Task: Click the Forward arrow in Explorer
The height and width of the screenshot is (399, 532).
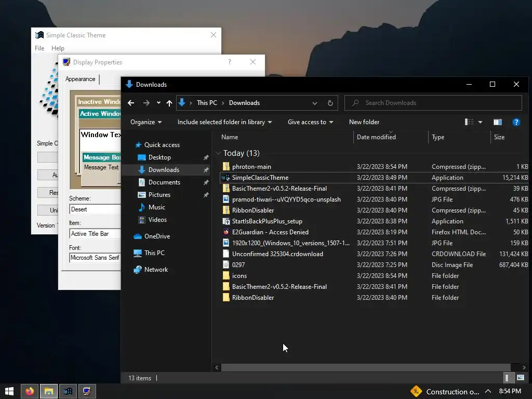Action: coord(146,103)
